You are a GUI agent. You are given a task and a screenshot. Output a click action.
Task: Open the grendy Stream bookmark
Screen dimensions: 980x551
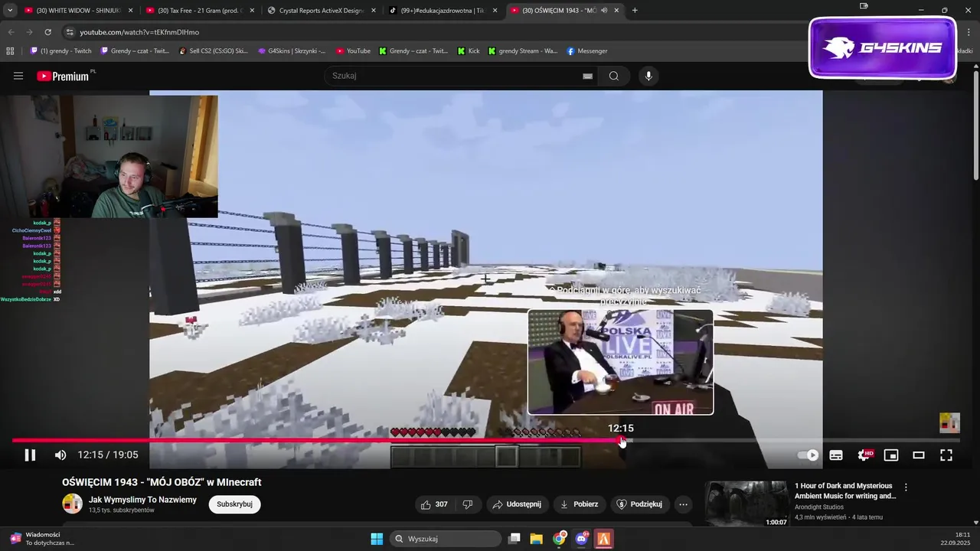coord(523,51)
